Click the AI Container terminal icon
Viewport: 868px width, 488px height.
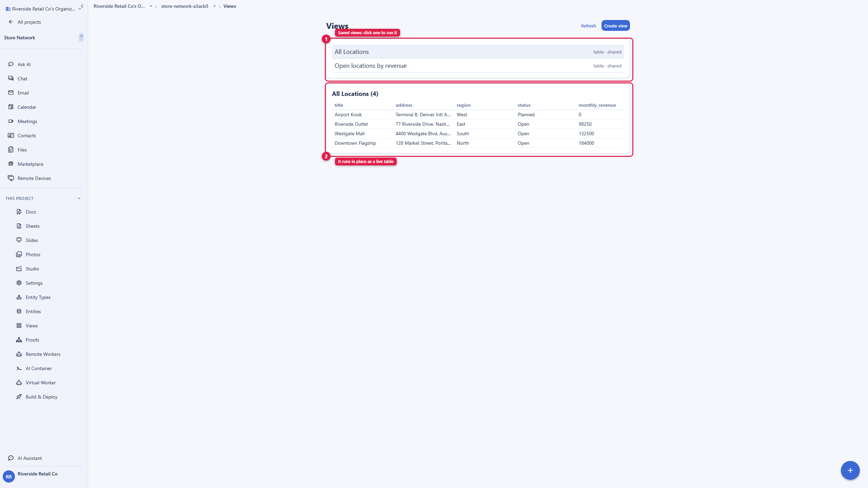tap(19, 368)
